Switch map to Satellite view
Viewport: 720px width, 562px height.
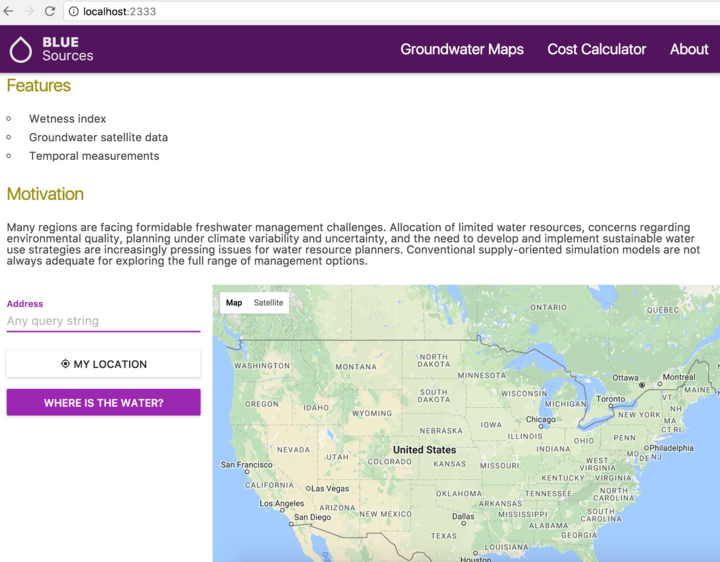268,303
